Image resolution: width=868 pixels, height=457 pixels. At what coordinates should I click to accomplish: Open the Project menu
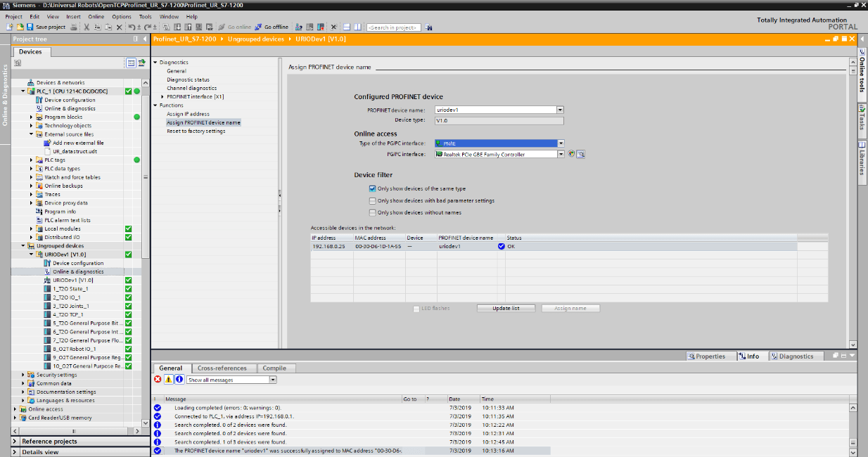click(14, 16)
